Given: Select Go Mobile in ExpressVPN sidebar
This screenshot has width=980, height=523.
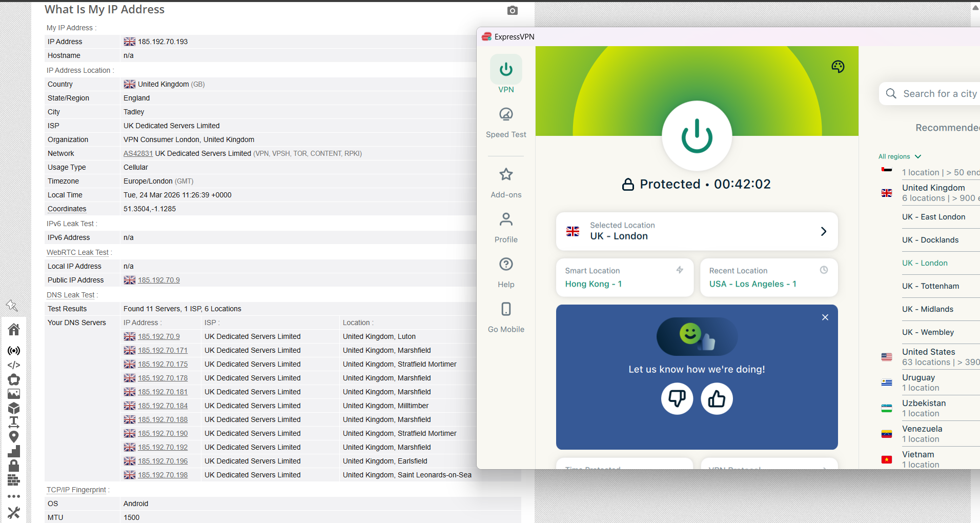Looking at the screenshot, I should click(x=505, y=317).
